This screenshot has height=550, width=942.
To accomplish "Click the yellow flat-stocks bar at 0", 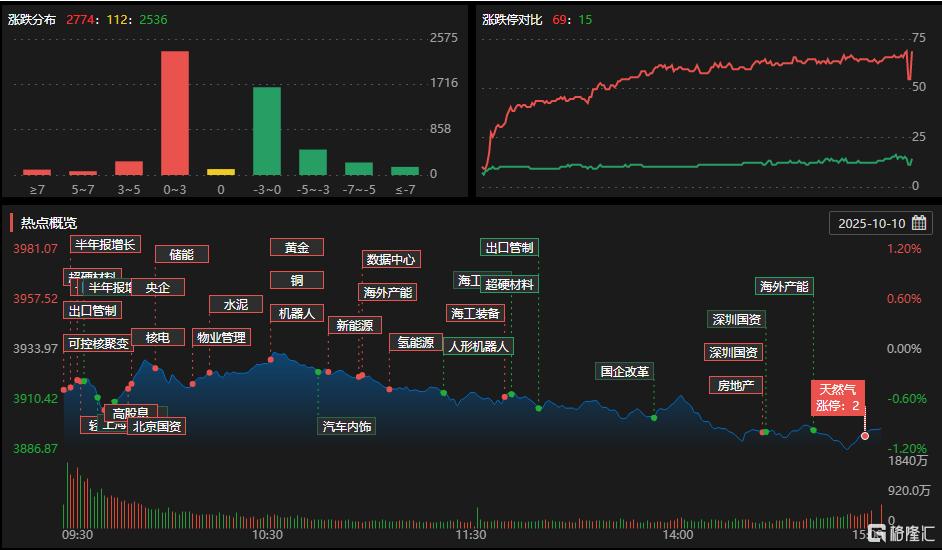I will pos(221,172).
